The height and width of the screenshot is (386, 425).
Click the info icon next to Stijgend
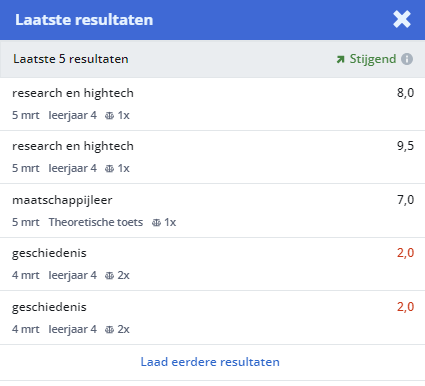pos(407,59)
